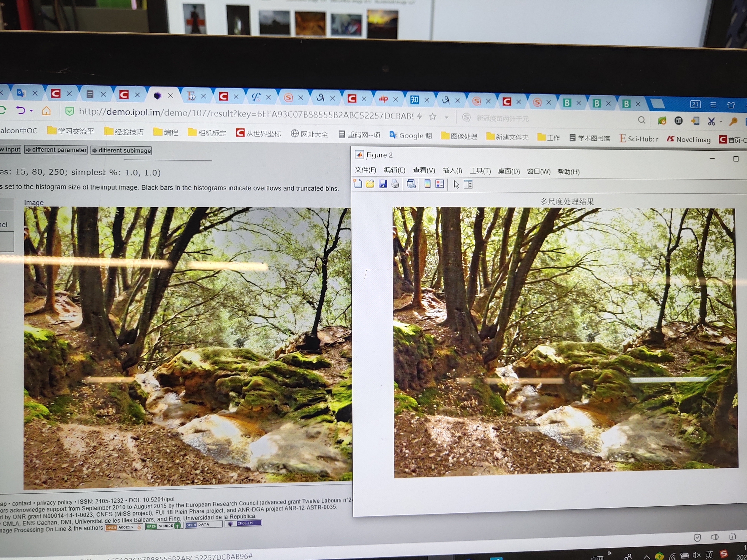Viewport: 747px width, 560px height.
Task: Click the browser home icon
Action: pyautogui.click(x=46, y=111)
